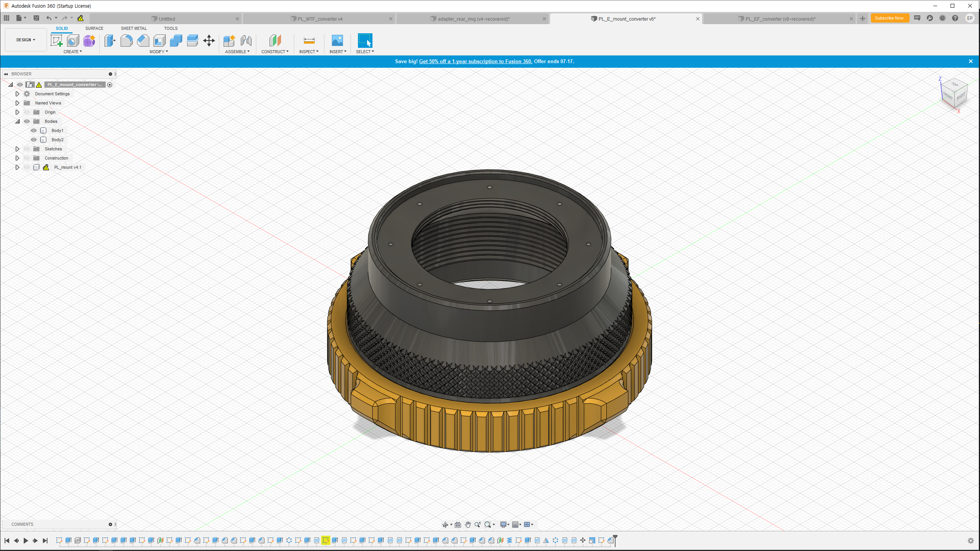Switch to PL_MTF_converter v4 document tab

coord(320,19)
